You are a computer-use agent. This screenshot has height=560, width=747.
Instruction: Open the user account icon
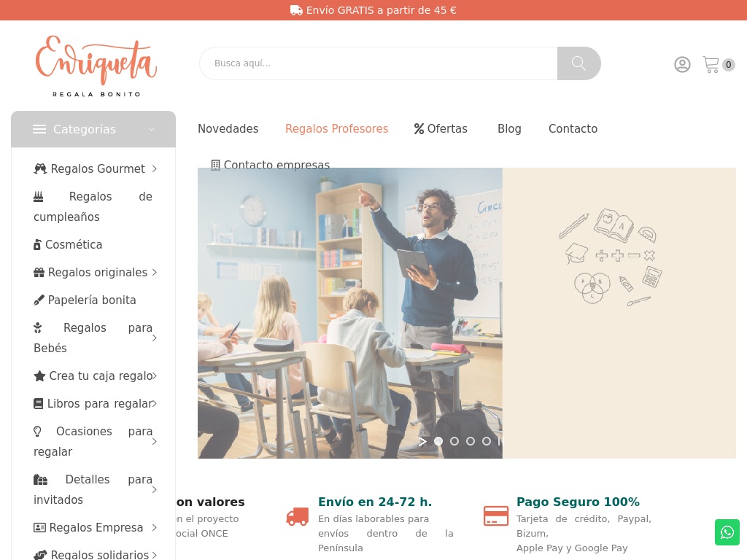click(682, 64)
